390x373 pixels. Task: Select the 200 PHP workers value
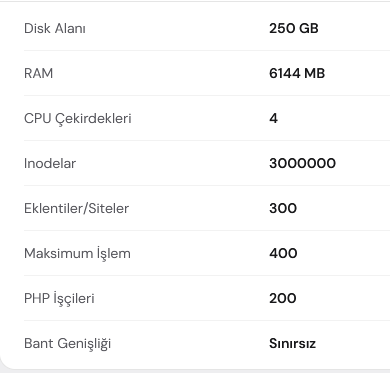[x=283, y=298]
